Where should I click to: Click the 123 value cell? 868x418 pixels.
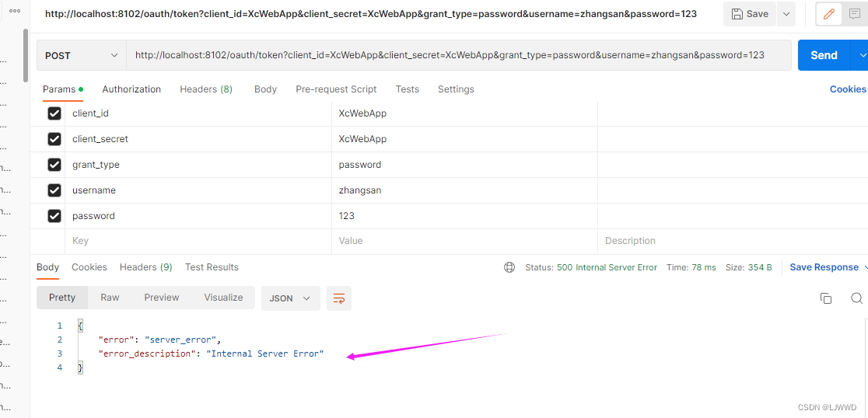click(464, 216)
